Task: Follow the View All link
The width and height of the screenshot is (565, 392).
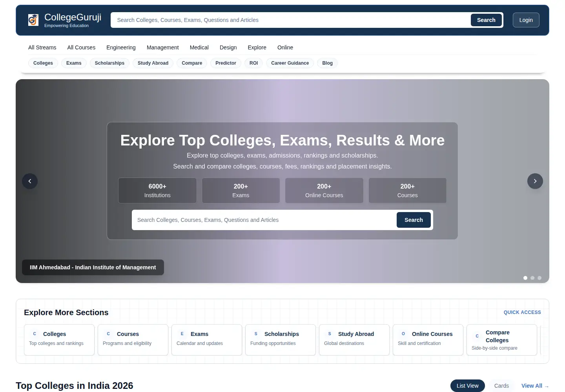Action: click(x=535, y=386)
